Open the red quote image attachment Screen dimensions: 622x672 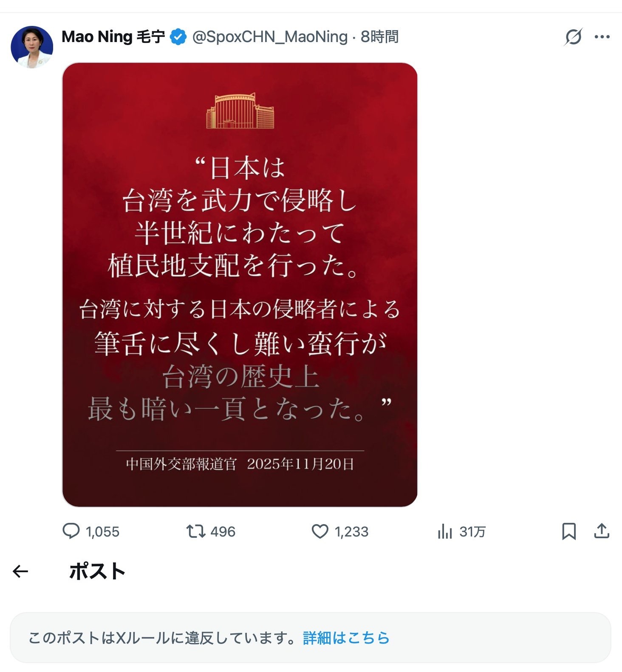(240, 285)
